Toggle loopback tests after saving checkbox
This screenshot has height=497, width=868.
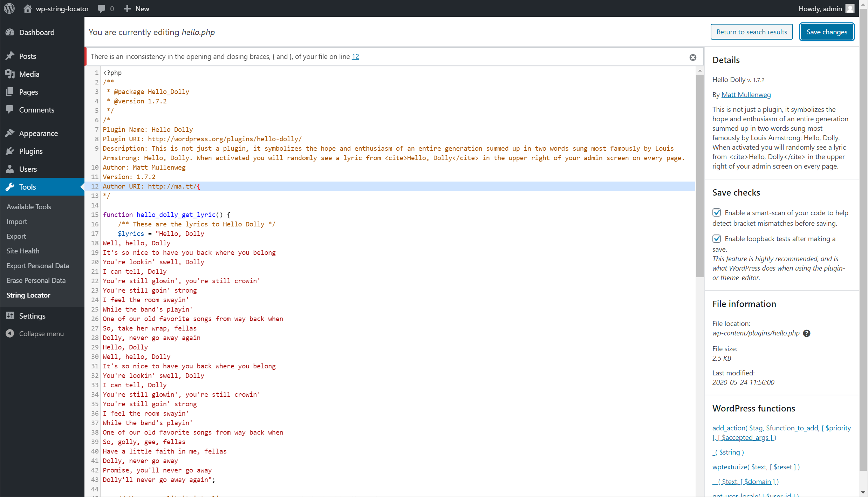coord(717,239)
